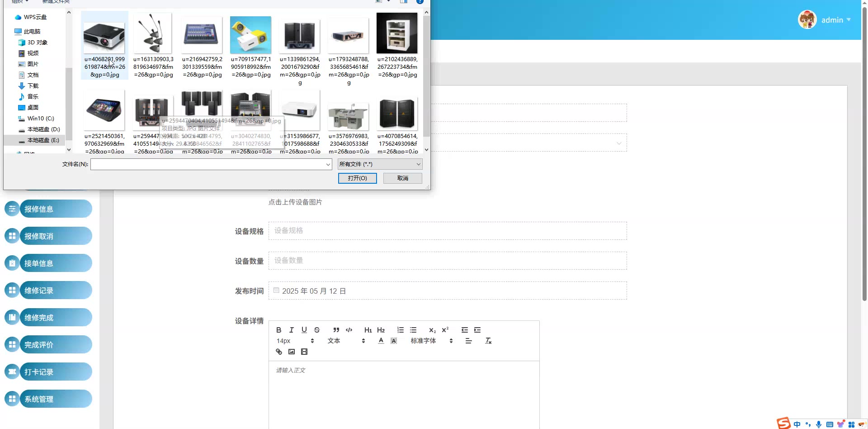868x429 pixels.
Task: Focus the 设备数量 input field
Action: click(448, 261)
